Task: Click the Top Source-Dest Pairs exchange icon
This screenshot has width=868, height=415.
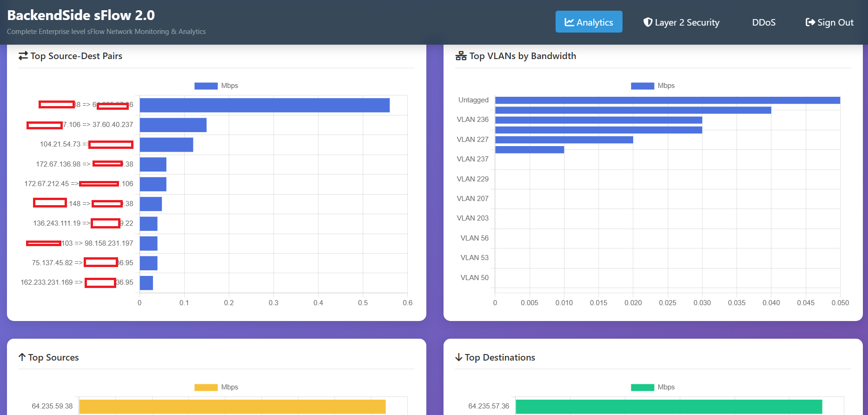Action: click(23, 56)
